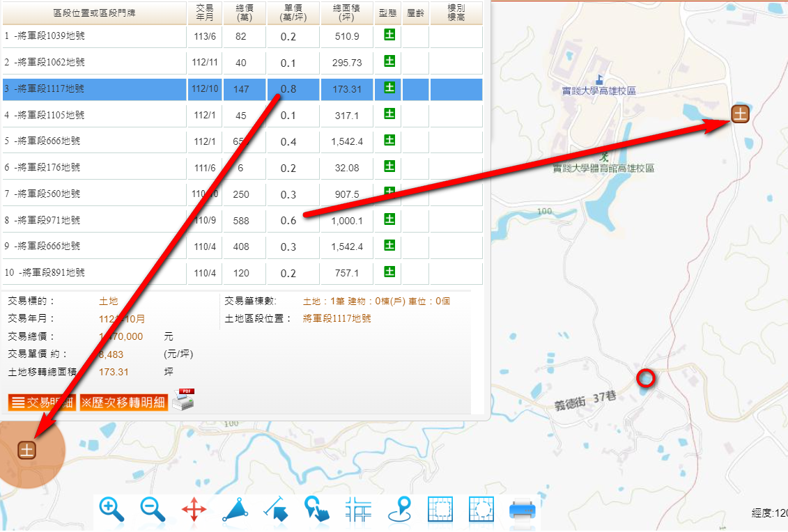
Task: Click the zoom out magnifier tool
Action: (153, 510)
